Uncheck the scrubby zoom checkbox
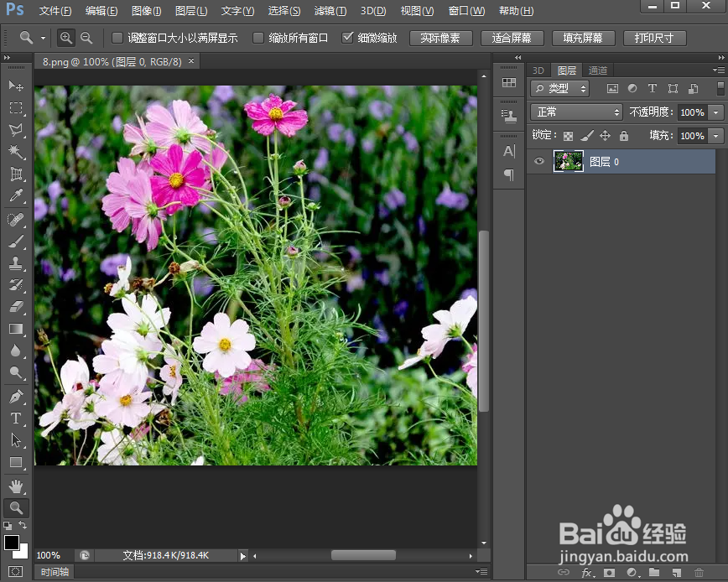Image resolution: width=728 pixels, height=582 pixels. pos(347,38)
